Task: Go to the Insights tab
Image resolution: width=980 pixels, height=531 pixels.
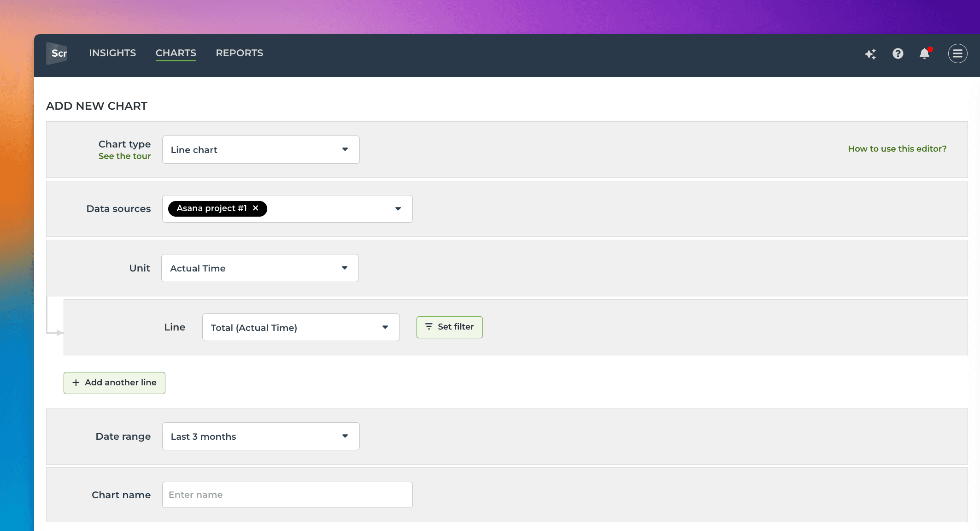Action: click(112, 53)
